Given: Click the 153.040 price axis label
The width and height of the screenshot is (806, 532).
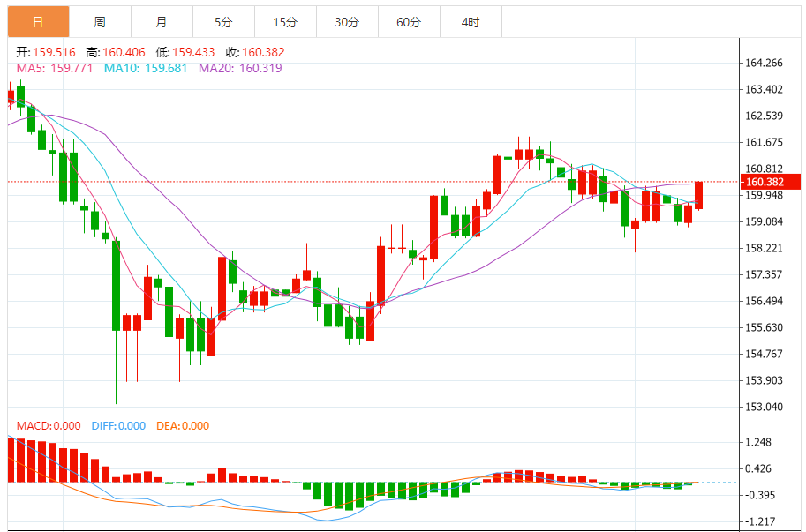Looking at the screenshot, I should pos(764,408).
